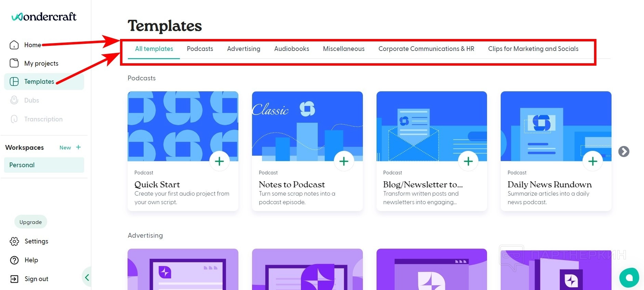The height and width of the screenshot is (290, 644).
Task: Open the chat support bubble
Action: pos(629,278)
